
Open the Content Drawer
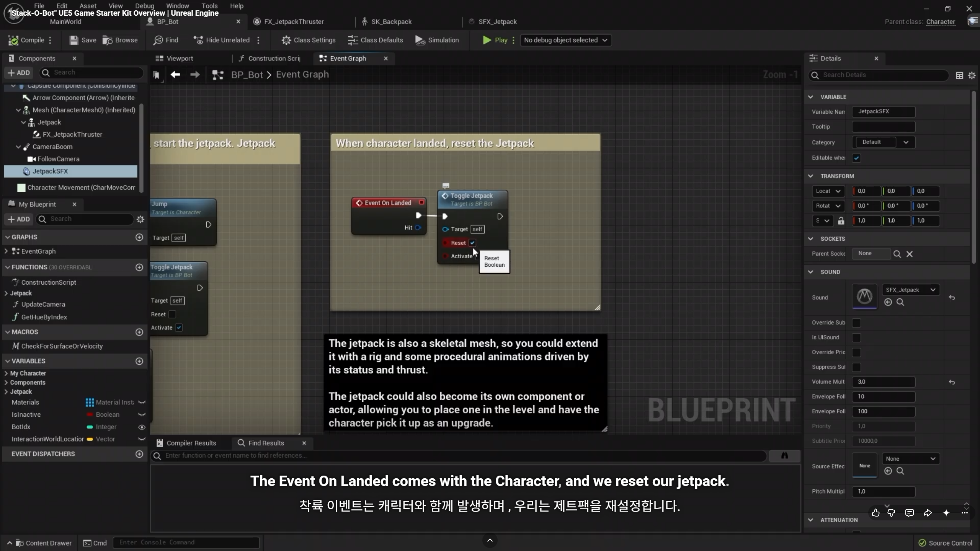coord(39,543)
